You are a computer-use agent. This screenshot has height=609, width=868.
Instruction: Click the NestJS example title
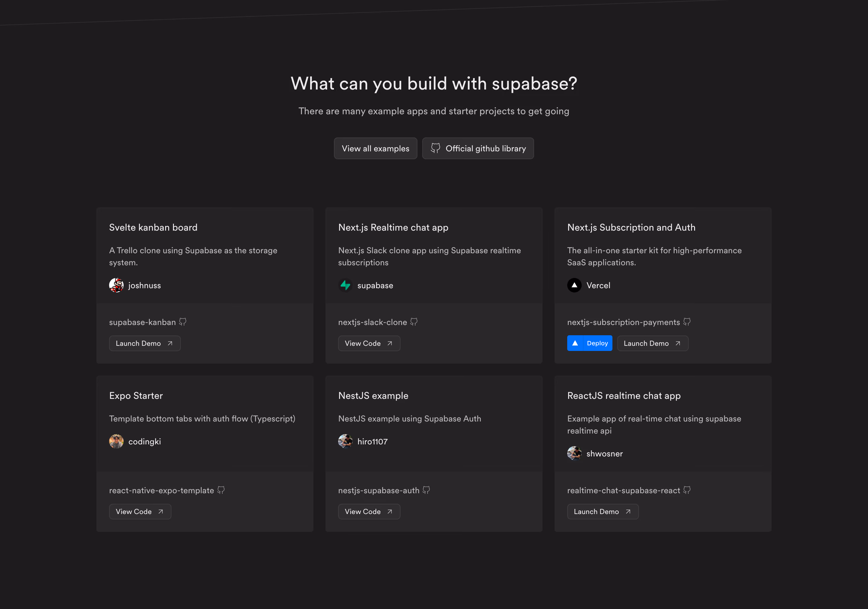(x=373, y=396)
